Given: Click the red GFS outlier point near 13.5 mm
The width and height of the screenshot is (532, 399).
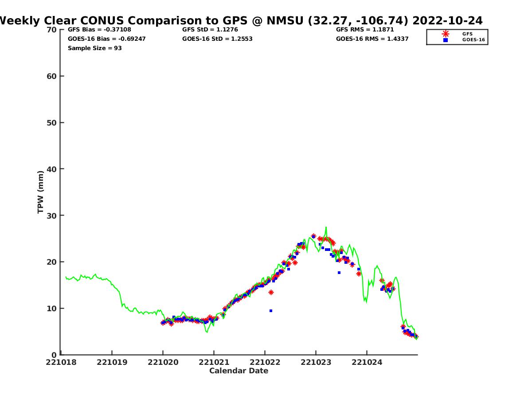Looking at the screenshot, I should tap(271, 292).
